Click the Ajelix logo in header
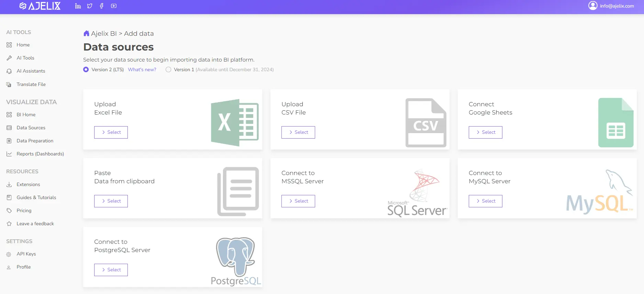644x294 pixels. coord(40,6)
